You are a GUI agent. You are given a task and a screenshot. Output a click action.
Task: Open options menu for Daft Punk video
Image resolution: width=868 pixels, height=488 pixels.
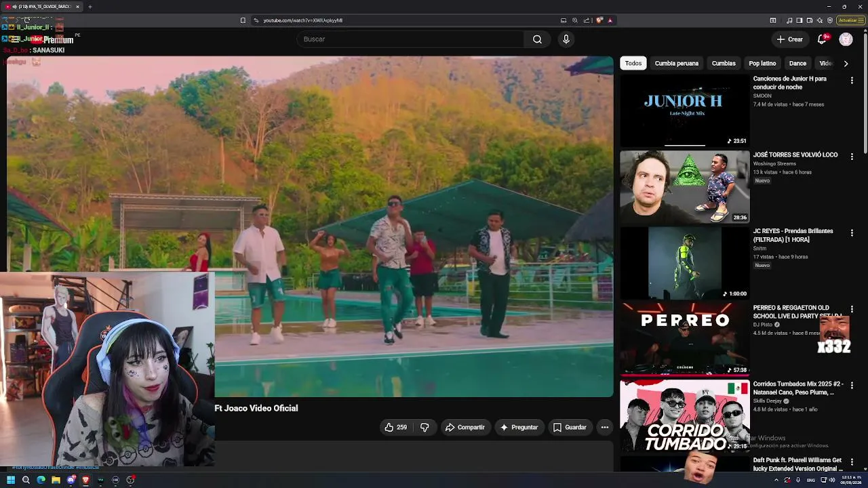852,462
